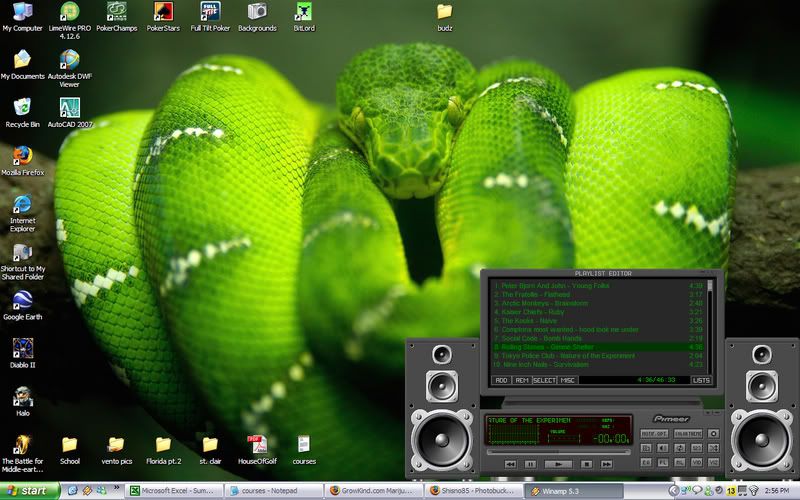Image resolution: width=800 pixels, height=500 pixels.
Task: Click the yellow 13 tray icon
Action: tap(731, 491)
